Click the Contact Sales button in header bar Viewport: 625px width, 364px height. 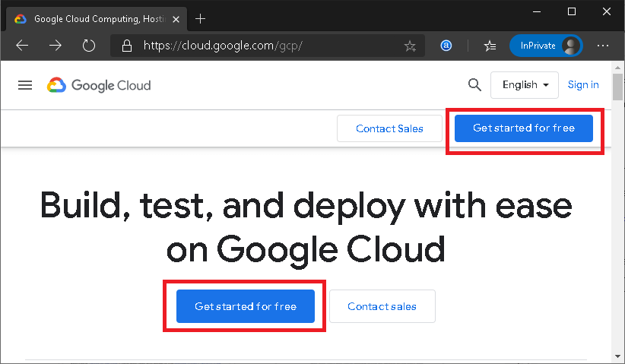coord(389,128)
